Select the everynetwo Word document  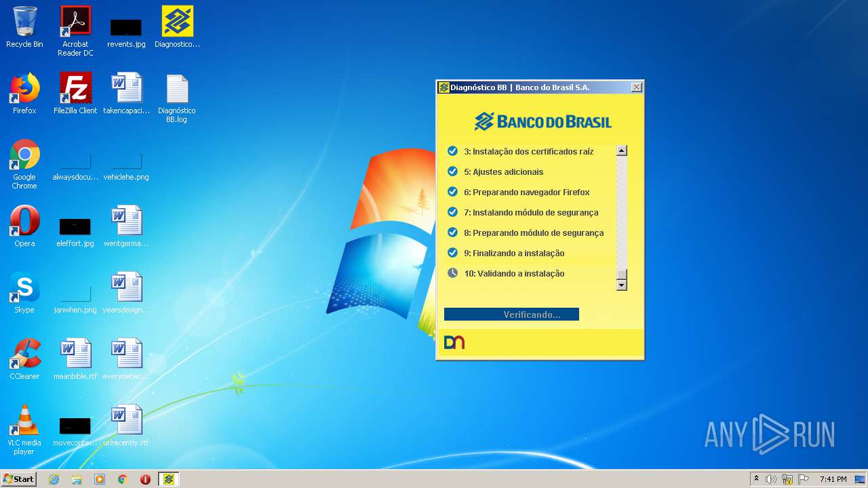point(126,359)
